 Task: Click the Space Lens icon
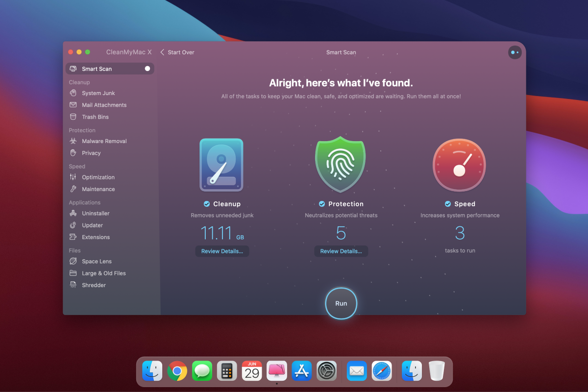[x=73, y=261]
